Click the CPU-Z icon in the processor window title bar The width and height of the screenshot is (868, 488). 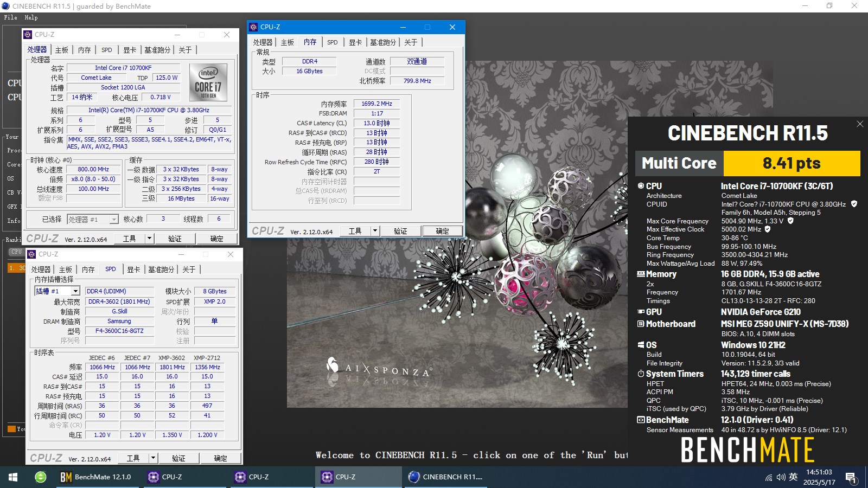tap(28, 35)
